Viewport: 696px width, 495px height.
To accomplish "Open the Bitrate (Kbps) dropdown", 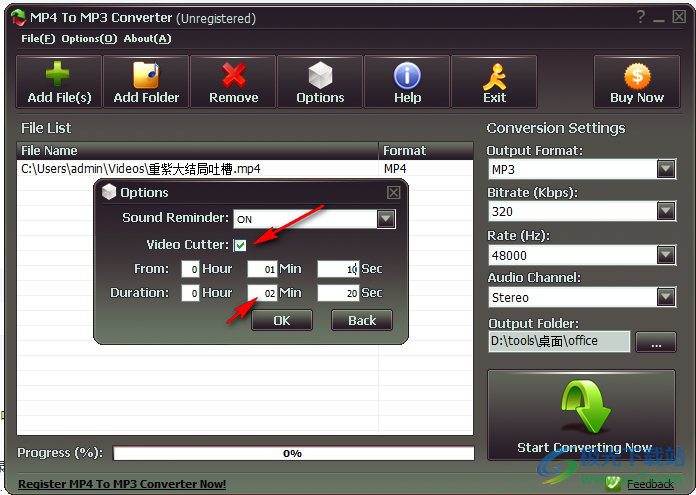I will tap(665, 211).
